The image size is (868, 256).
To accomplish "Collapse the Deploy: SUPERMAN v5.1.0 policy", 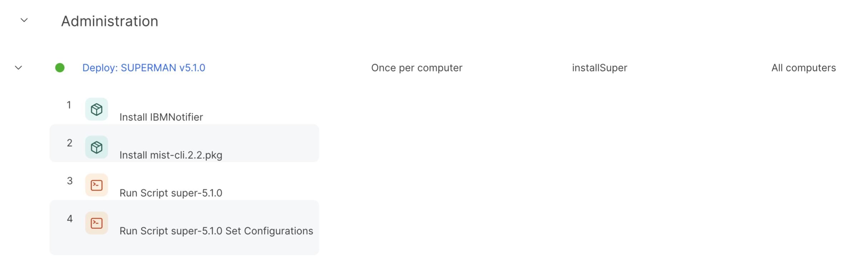I will (19, 68).
